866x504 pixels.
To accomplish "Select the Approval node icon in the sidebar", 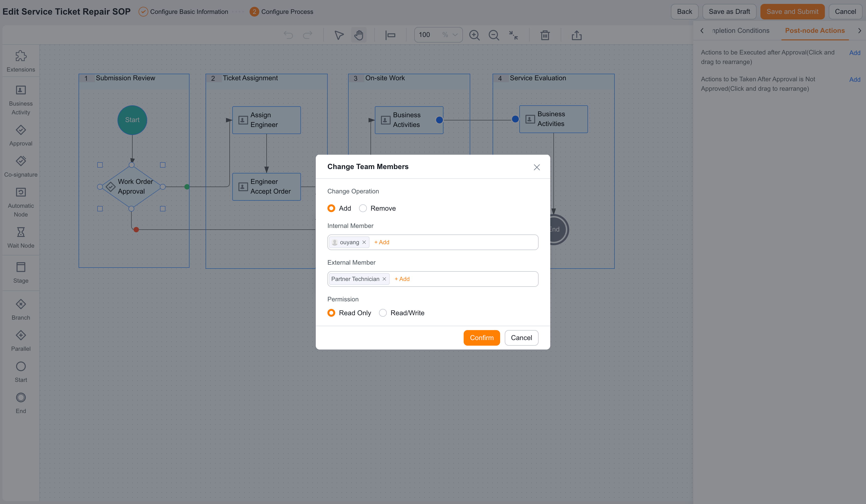I will (x=21, y=130).
